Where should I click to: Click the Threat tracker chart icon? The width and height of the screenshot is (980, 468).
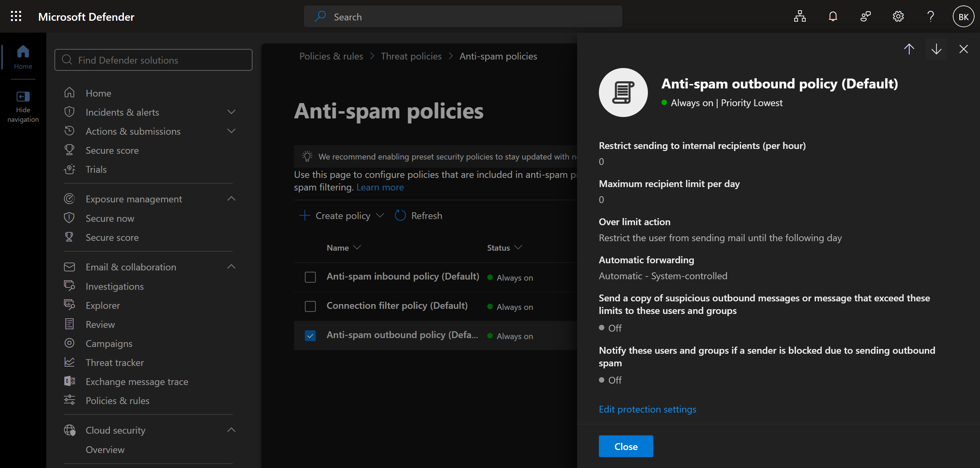click(69, 362)
